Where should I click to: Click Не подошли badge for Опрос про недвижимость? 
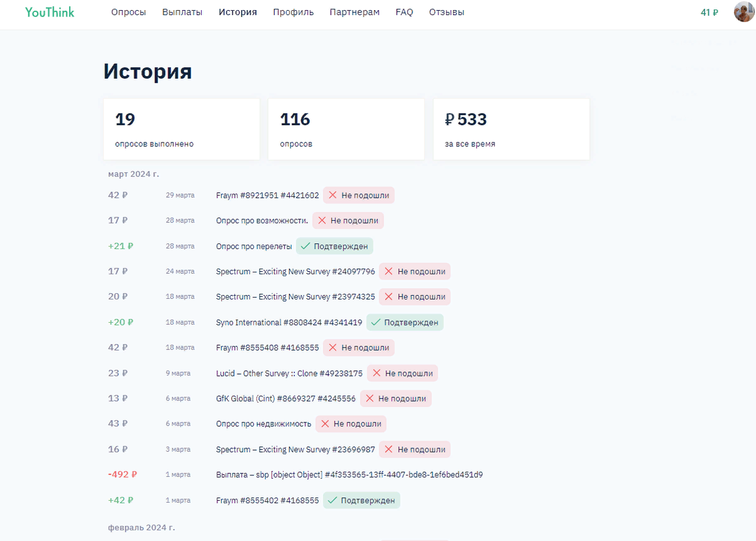[351, 424]
